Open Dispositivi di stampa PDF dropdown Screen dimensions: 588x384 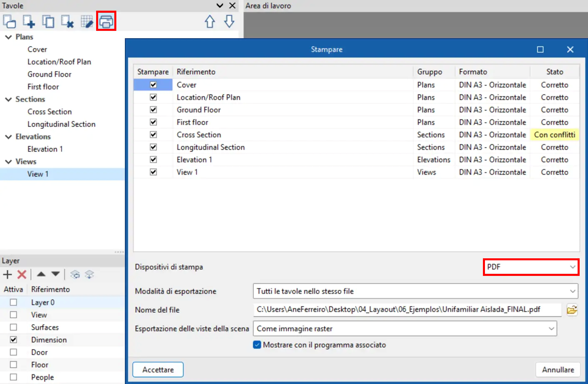point(531,267)
